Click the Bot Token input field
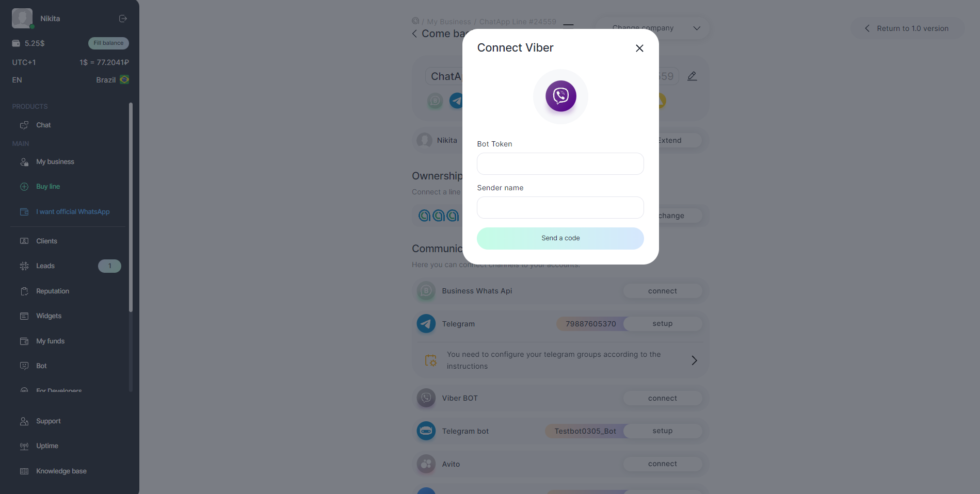 560,164
